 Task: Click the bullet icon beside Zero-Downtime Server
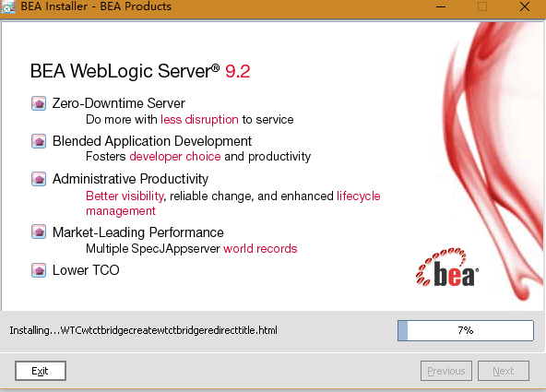(x=39, y=103)
